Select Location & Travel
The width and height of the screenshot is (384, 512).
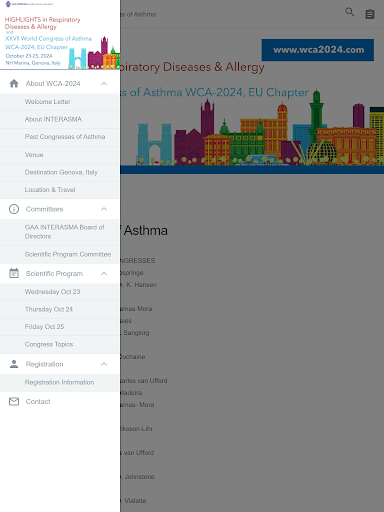point(60,190)
